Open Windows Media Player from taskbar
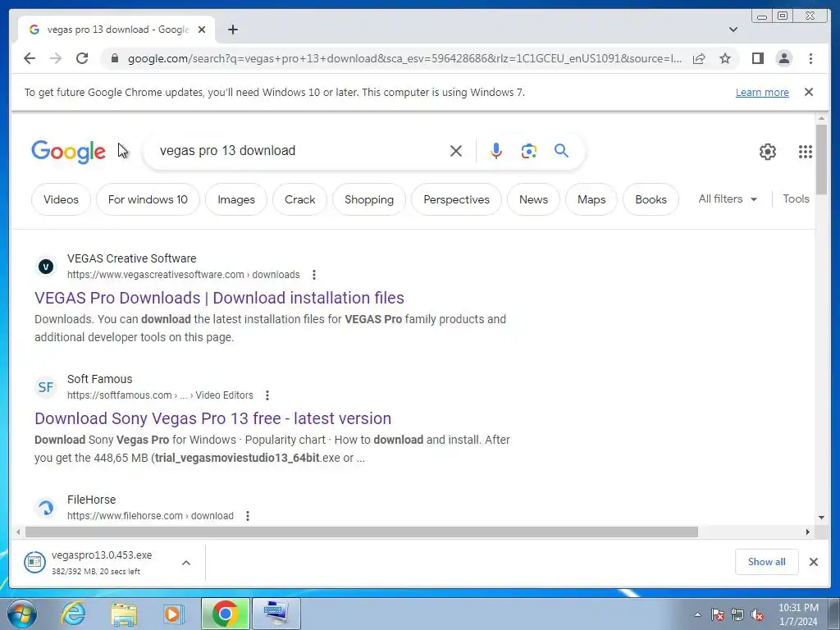The image size is (840, 630). tap(174, 614)
